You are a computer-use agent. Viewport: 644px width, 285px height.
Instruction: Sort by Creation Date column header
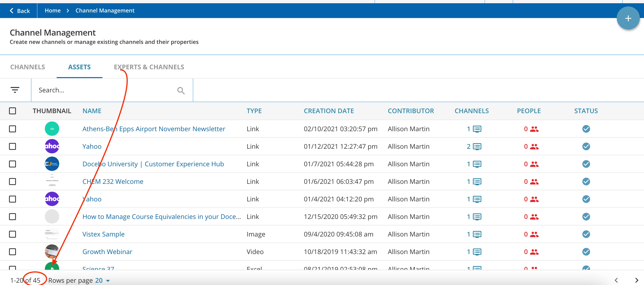(328, 111)
